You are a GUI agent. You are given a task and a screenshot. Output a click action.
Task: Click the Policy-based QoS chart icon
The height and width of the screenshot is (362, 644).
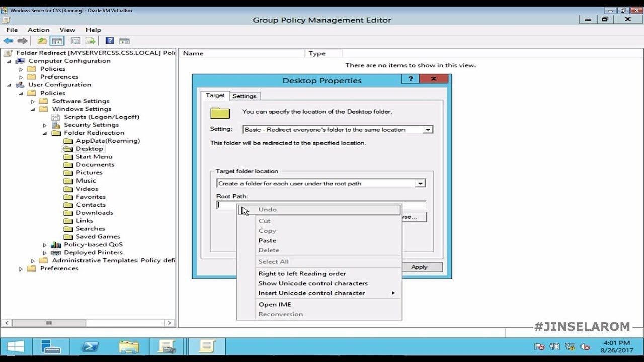coord(56,245)
